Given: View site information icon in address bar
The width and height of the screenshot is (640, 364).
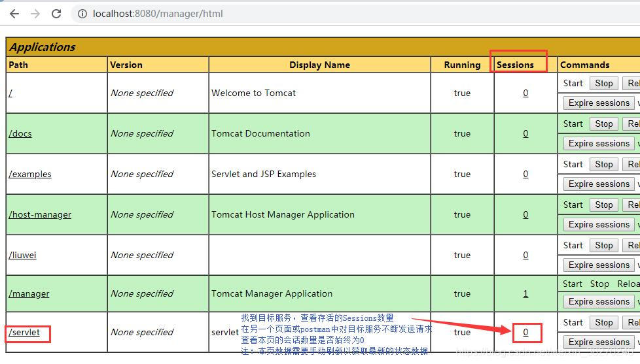Looking at the screenshot, I should coord(82,14).
